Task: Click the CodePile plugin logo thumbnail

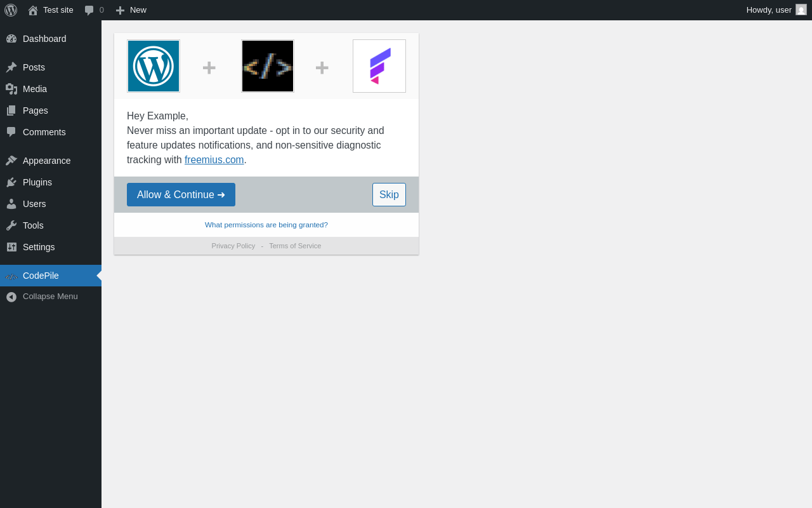Action: click(x=268, y=66)
